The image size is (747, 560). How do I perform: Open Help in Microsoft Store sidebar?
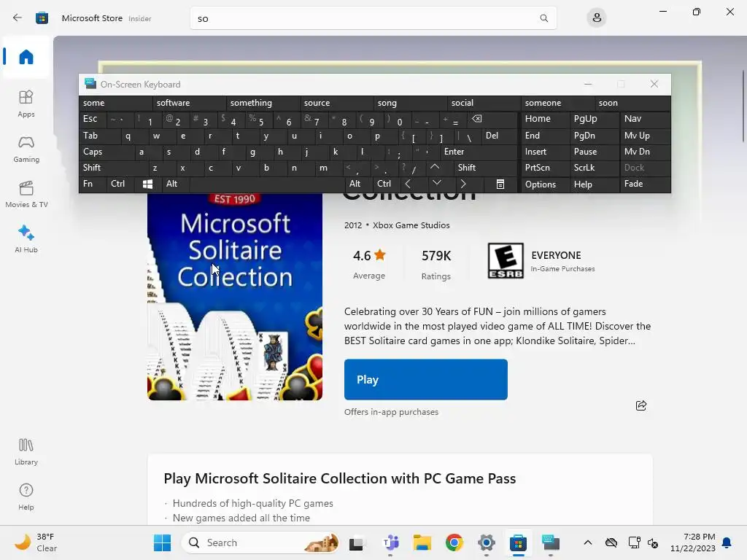click(26, 497)
